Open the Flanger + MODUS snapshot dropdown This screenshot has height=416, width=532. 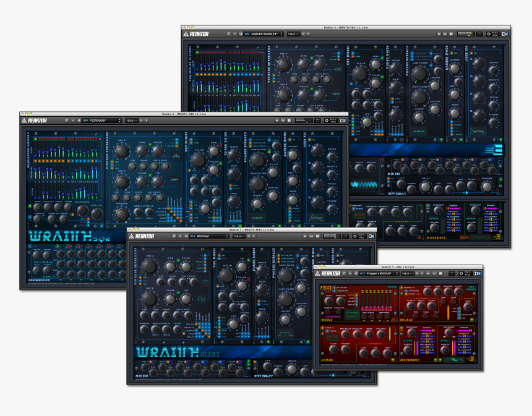click(x=379, y=273)
